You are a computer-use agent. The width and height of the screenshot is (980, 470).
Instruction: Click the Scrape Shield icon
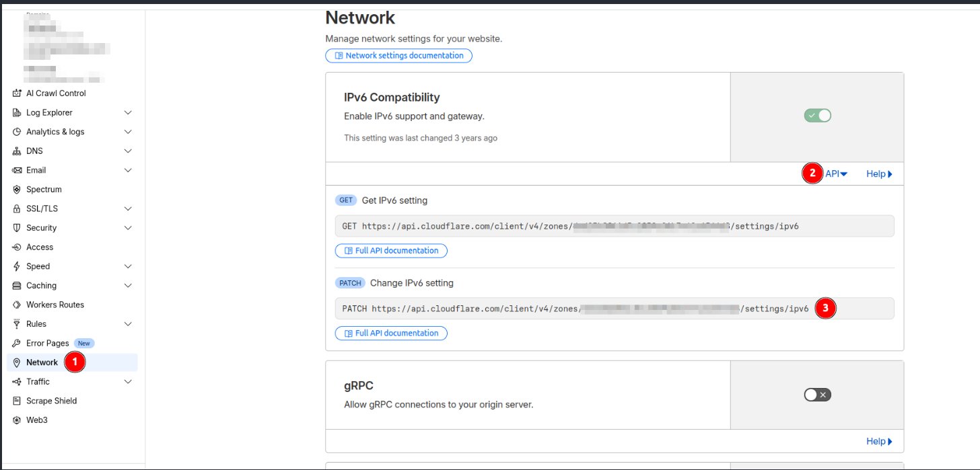17,401
